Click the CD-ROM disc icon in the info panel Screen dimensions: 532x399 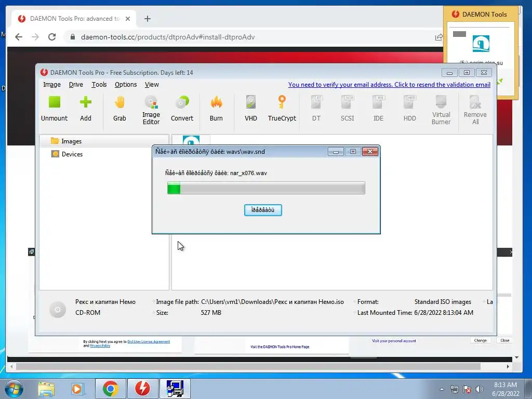pos(58,310)
